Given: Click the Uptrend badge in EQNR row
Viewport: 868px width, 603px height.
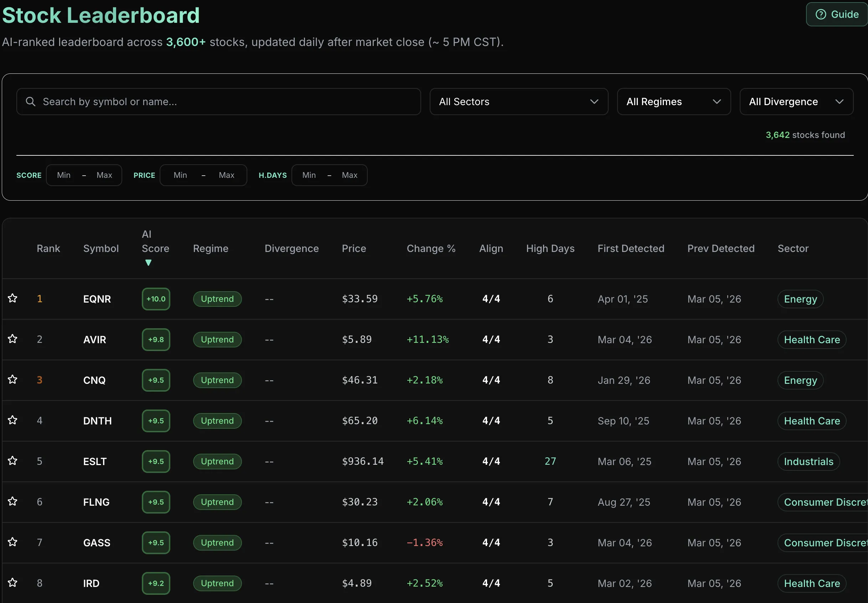Looking at the screenshot, I should coord(217,299).
